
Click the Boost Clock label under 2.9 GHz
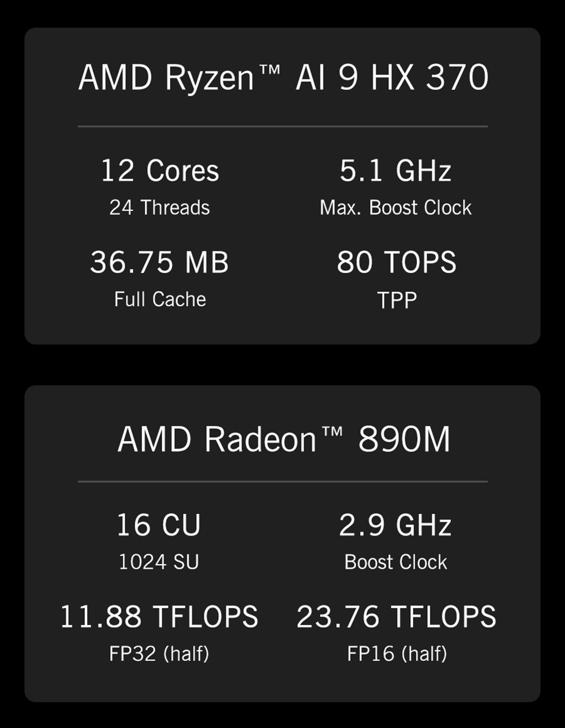click(x=395, y=563)
